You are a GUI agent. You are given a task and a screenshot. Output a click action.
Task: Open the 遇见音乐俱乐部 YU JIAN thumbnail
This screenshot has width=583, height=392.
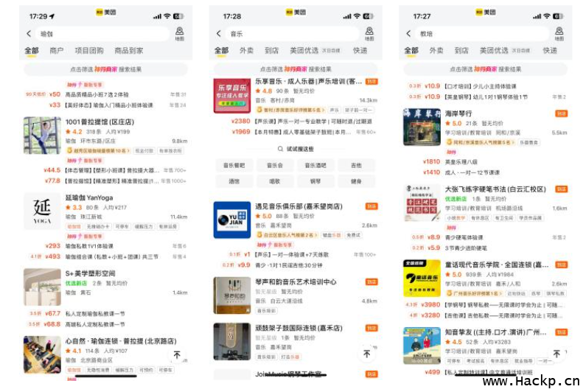coord(232,220)
